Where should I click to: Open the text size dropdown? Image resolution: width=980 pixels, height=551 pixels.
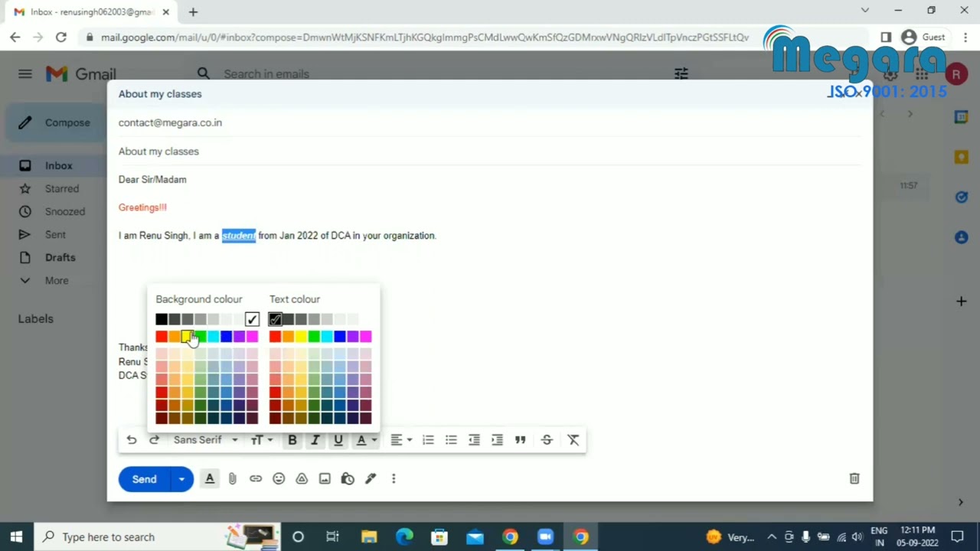(260, 440)
